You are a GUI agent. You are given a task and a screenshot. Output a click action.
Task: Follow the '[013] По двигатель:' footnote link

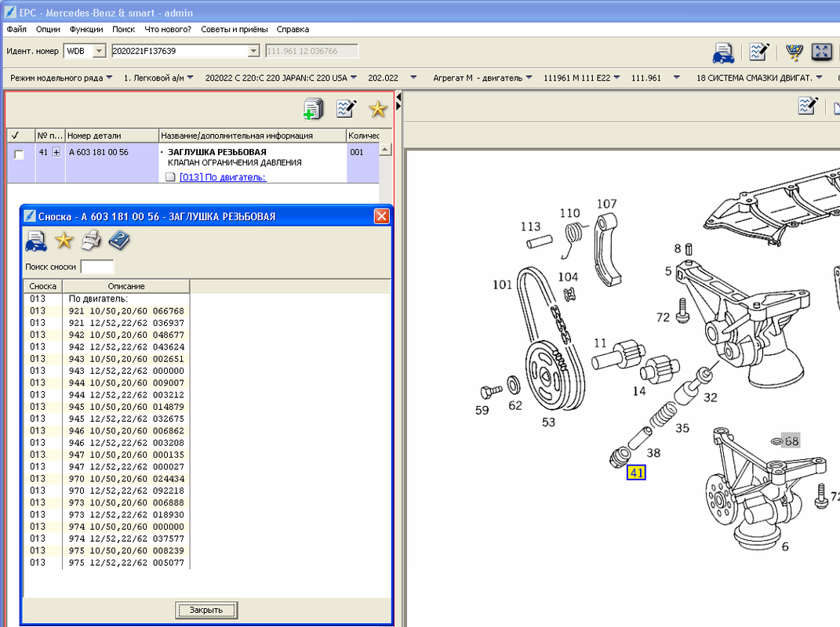click(223, 177)
